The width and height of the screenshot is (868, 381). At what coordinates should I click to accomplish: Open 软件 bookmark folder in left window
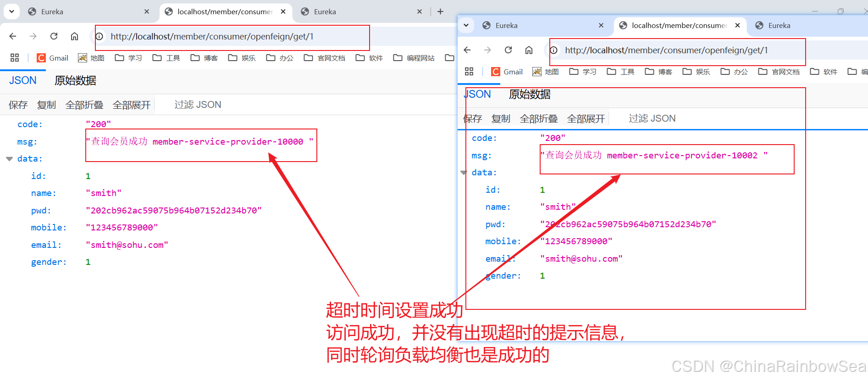370,58
